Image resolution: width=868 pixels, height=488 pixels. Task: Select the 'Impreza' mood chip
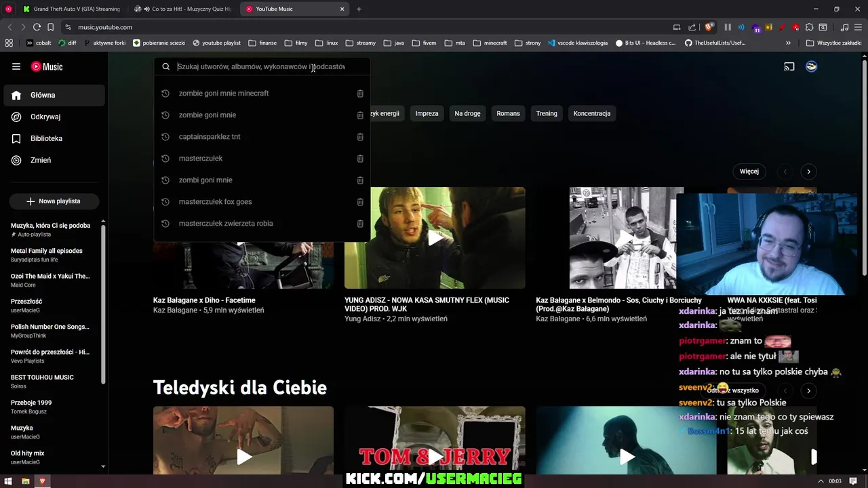click(427, 113)
